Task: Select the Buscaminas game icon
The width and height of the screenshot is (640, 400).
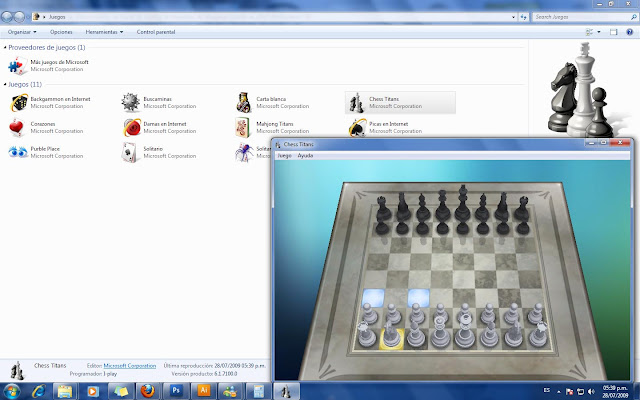Action: pyautogui.click(x=131, y=102)
